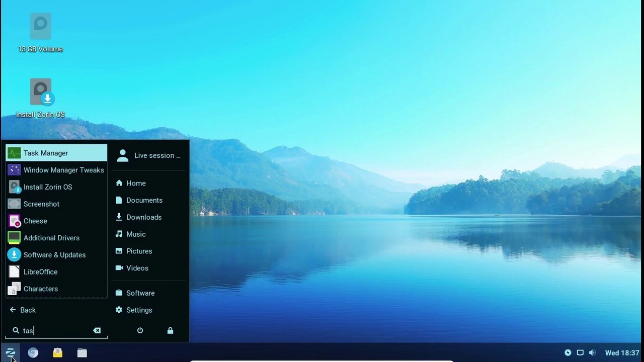Open the Videos folder
The image size is (644, 362).
[x=148, y=268]
